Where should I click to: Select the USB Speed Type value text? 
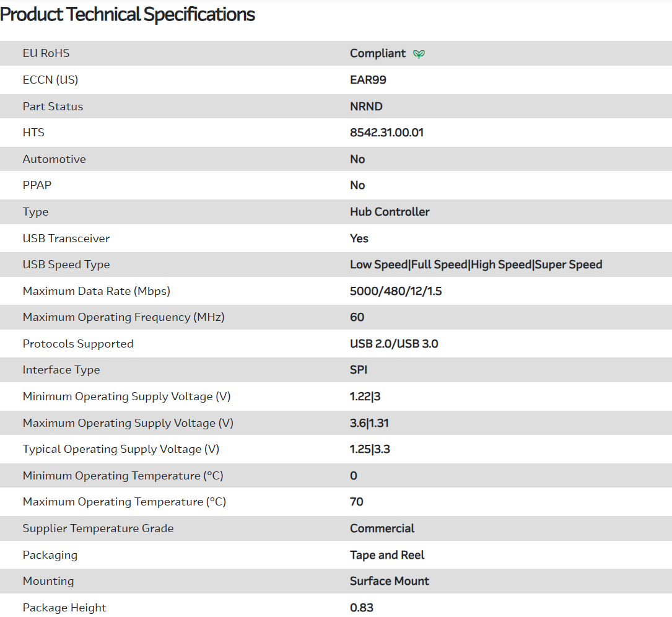[x=476, y=265]
